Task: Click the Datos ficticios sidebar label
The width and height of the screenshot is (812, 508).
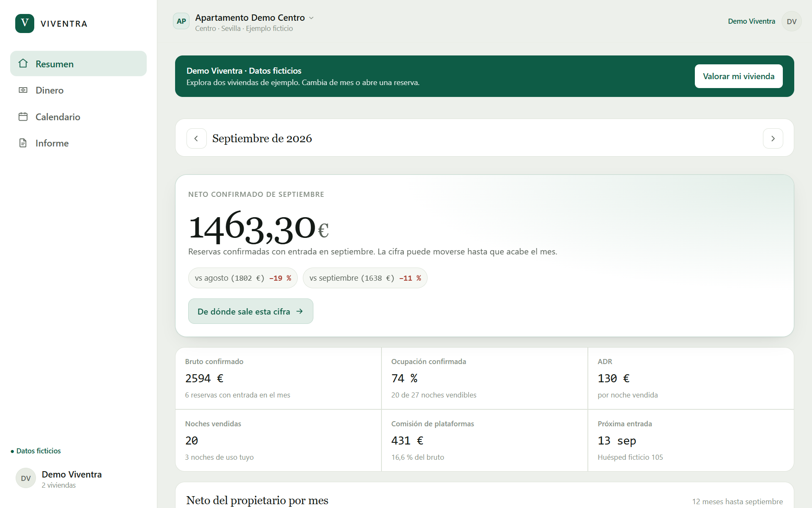Action: click(x=36, y=451)
